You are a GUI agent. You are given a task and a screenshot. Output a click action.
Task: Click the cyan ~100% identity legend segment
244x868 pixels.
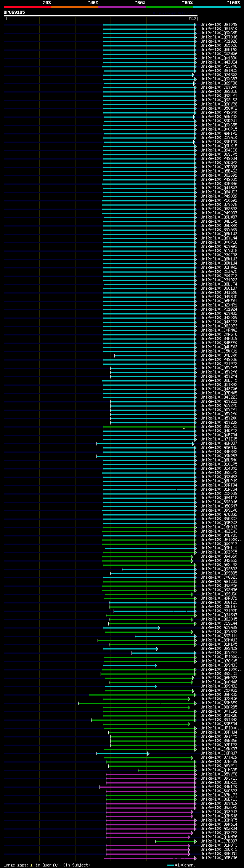217,7
